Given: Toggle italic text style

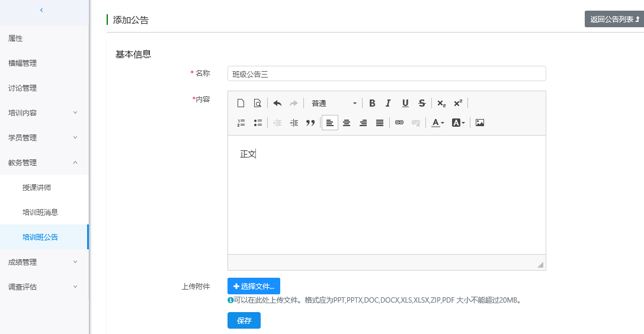Looking at the screenshot, I should (x=388, y=103).
